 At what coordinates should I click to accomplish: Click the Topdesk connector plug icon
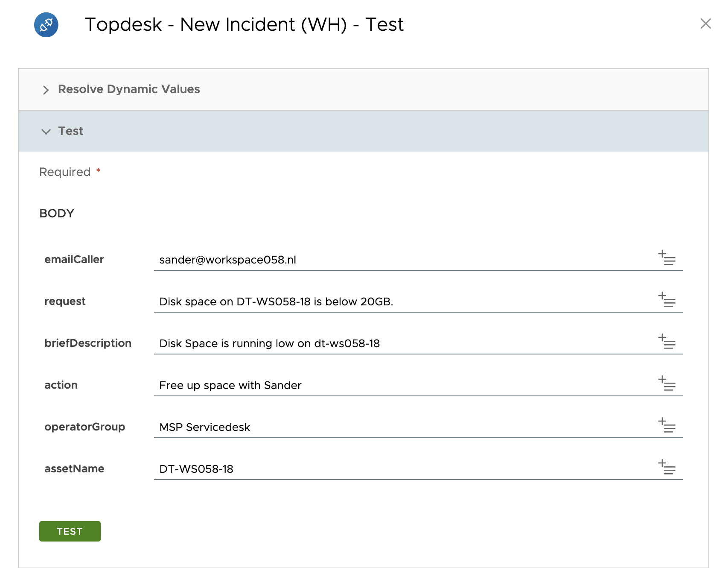pyautogui.click(x=46, y=25)
